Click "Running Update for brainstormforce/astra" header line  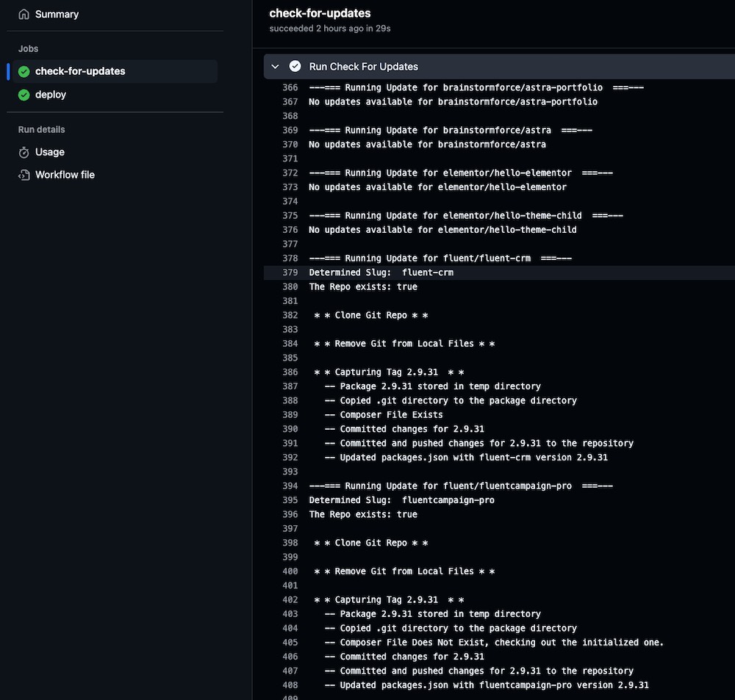click(x=451, y=130)
